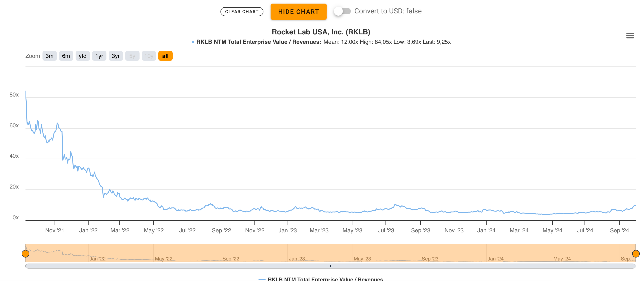Click the Nov '23 x-axis label
644x281 pixels.
point(454,230)
